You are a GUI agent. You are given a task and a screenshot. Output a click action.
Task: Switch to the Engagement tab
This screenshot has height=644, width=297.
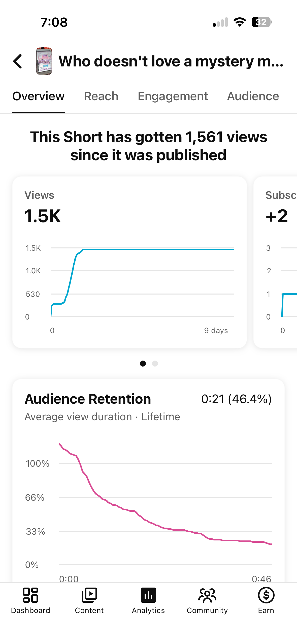coord(173,96)
